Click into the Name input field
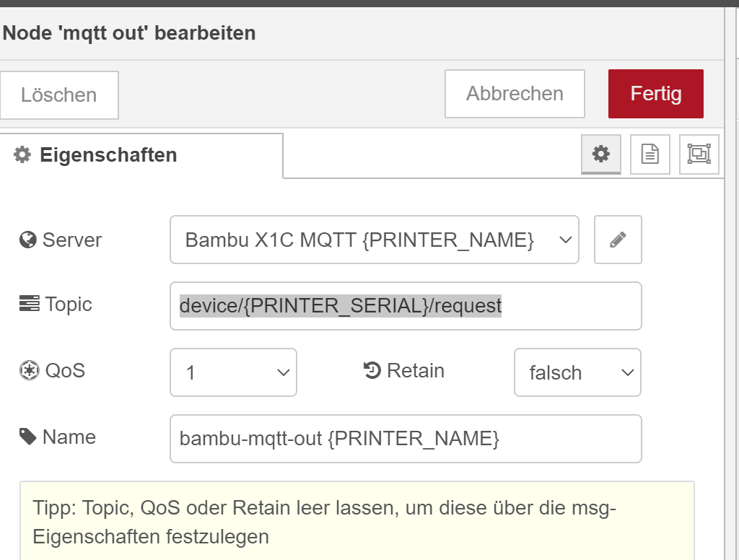Screen dimensions: 739x560 (x=406, y=439)
